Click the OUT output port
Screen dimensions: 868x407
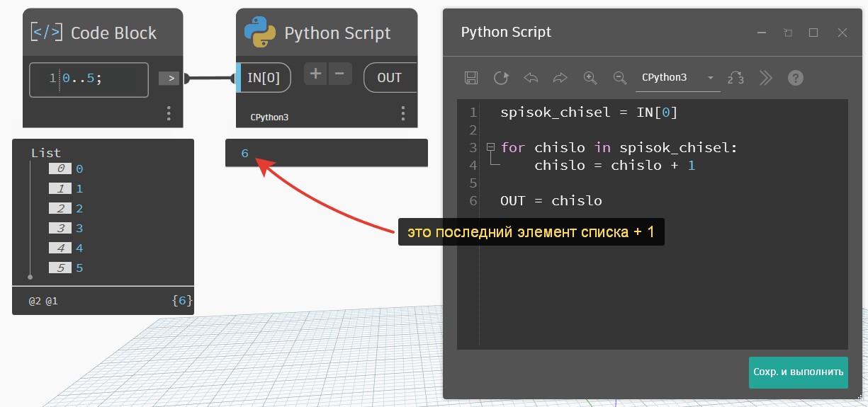click(390, 78)
